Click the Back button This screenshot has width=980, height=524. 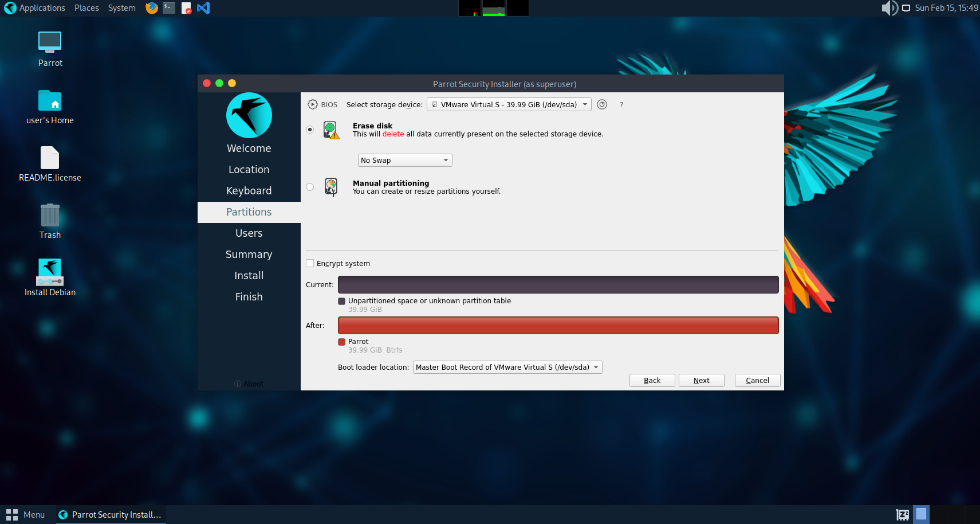[652, 381]
